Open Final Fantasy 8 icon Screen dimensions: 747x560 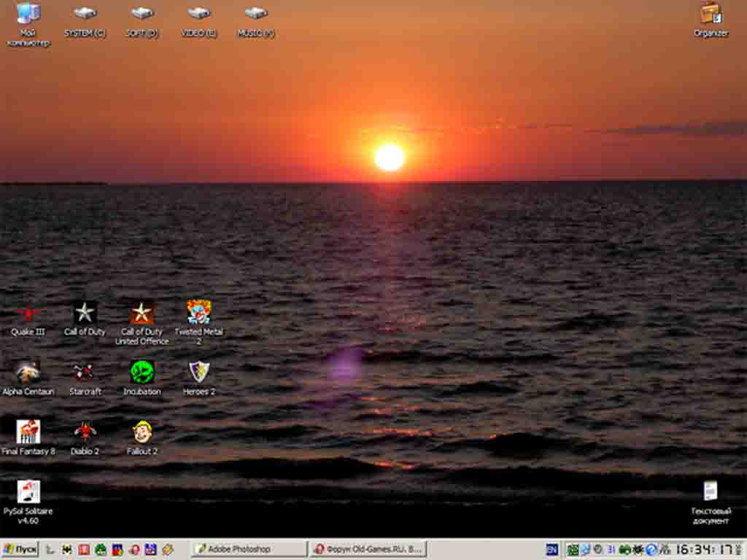[x=28, y=432]
